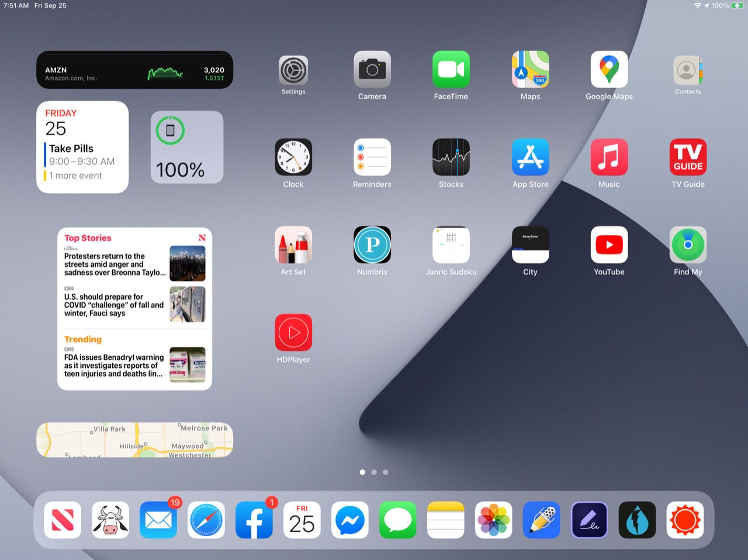Image resolution: width=748 pixels, height=560 pixels.
Task: Launch HDPlayer
Action: point(293,332)
